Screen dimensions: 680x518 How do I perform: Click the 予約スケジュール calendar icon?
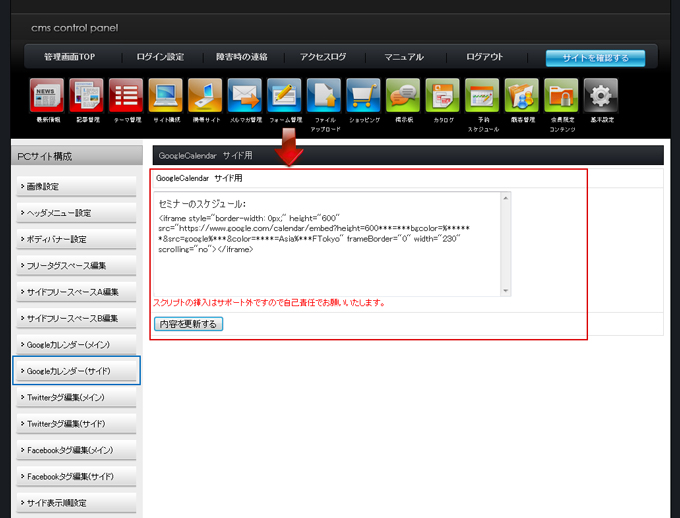(482, 96)
